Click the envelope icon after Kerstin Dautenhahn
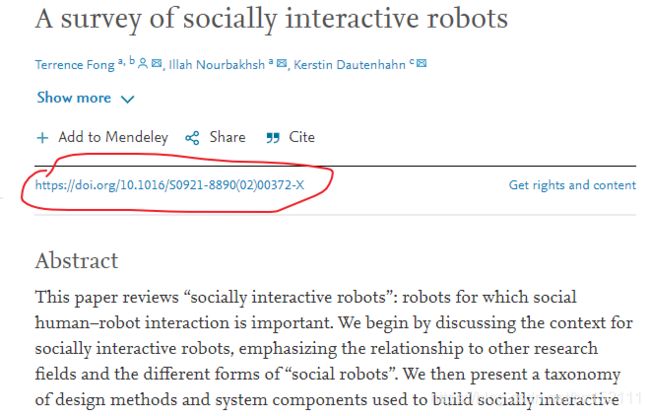 click(422, 63)
